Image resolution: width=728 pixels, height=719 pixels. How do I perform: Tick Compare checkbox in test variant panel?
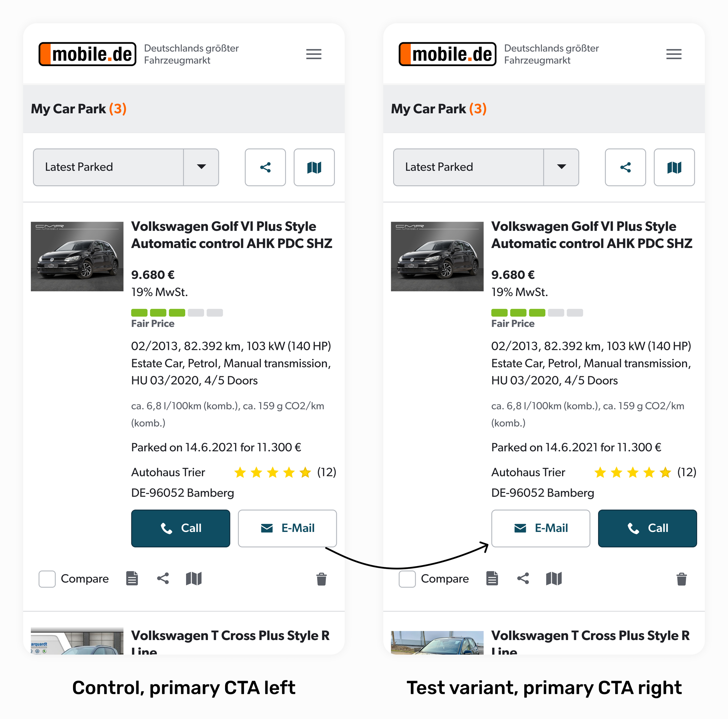point(407,579)
